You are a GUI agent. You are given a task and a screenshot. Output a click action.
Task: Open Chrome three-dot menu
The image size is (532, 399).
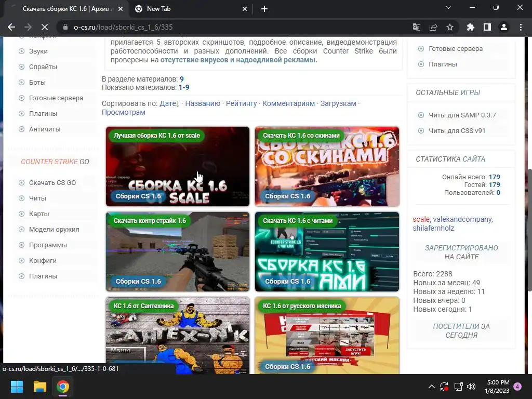[x=521, y=27]
